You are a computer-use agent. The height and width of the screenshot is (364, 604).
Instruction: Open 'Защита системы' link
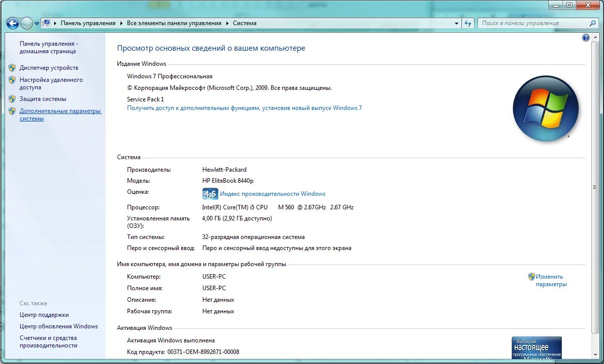[43, 99]
